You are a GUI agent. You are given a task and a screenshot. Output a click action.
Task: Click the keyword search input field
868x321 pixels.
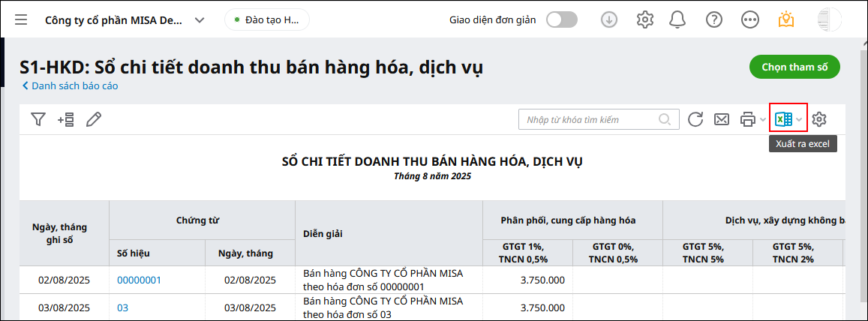pyautogui.click(x=589, y=119)
